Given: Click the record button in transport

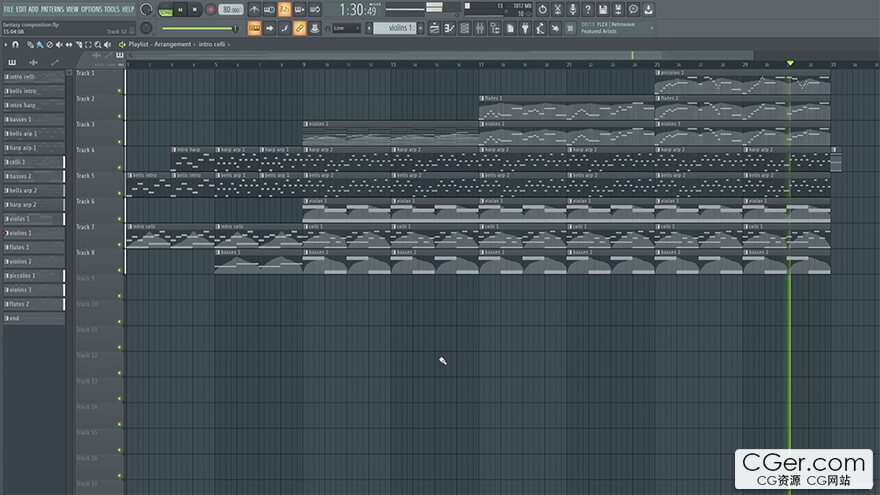Looking at the screenshot, I should tap(210, 9).
